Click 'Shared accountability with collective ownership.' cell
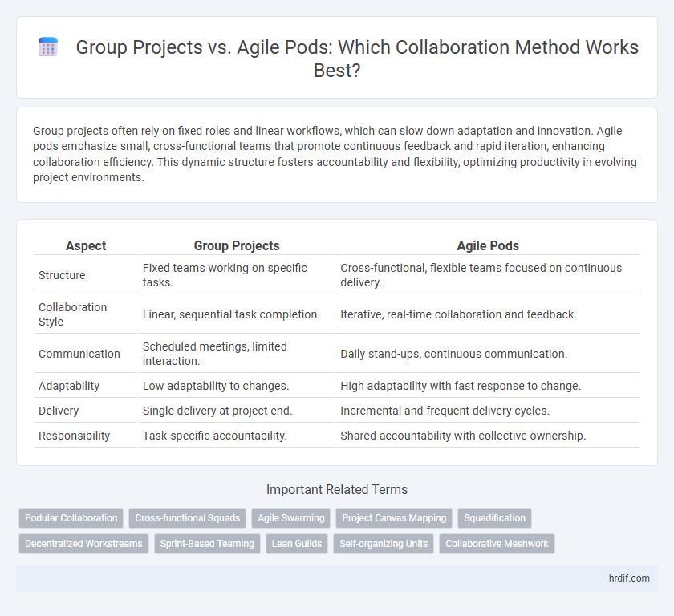The width and height of the screenshot is (674, 616). coord(488,436)
